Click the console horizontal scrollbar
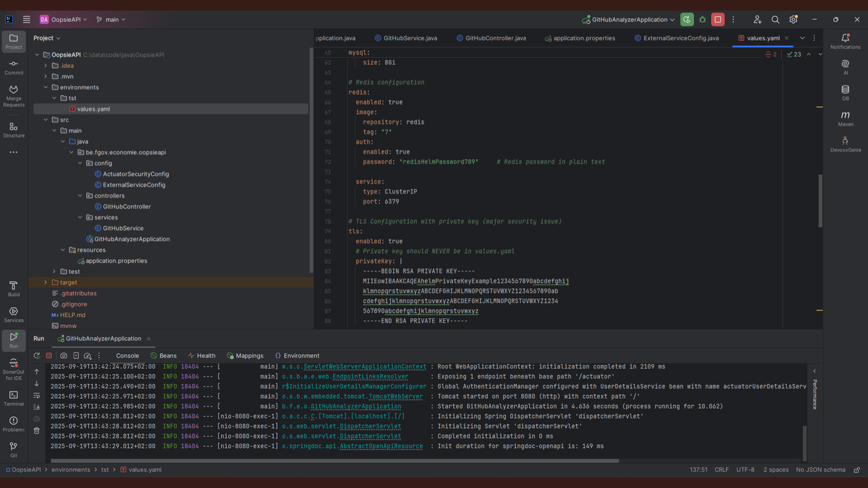868x488 pixels. click(x=334, y=461)
